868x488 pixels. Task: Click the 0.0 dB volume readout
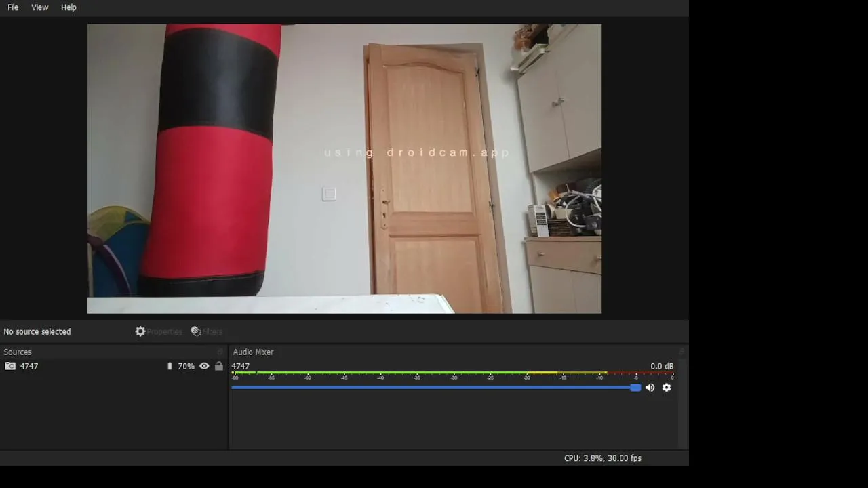(x=662, y=366)
